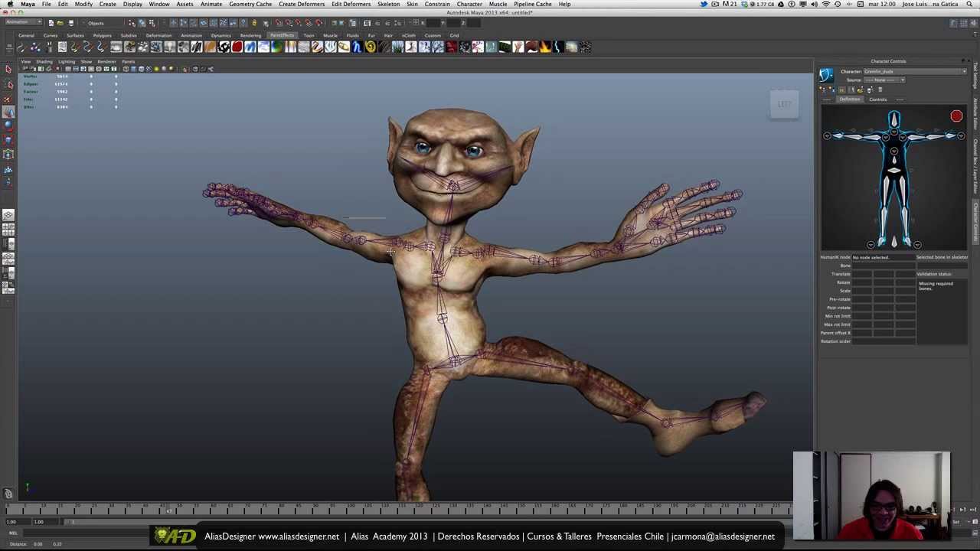Switch to the Polygons shelf tab
This screenshot has width=980, height=551.
[102, 35]
